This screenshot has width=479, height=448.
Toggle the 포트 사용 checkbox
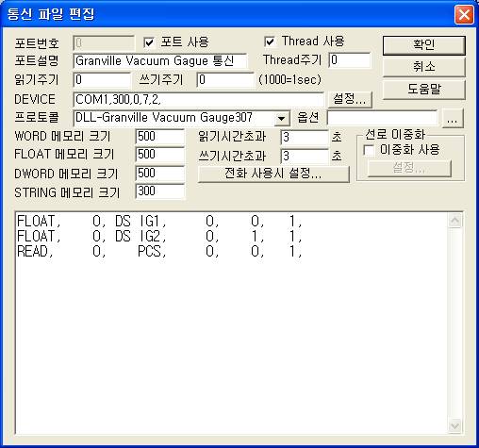click(149, 42)
